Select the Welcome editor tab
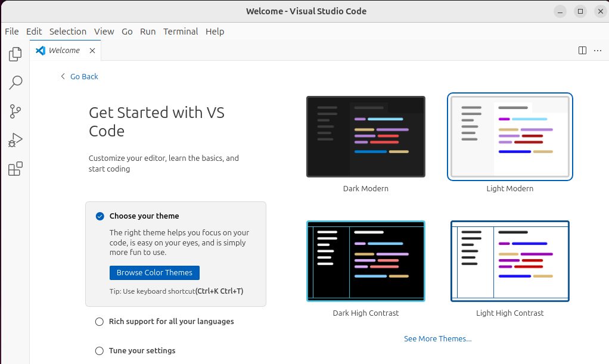Image resolution: width=609 pixels, height=364 pixels. 66,51
